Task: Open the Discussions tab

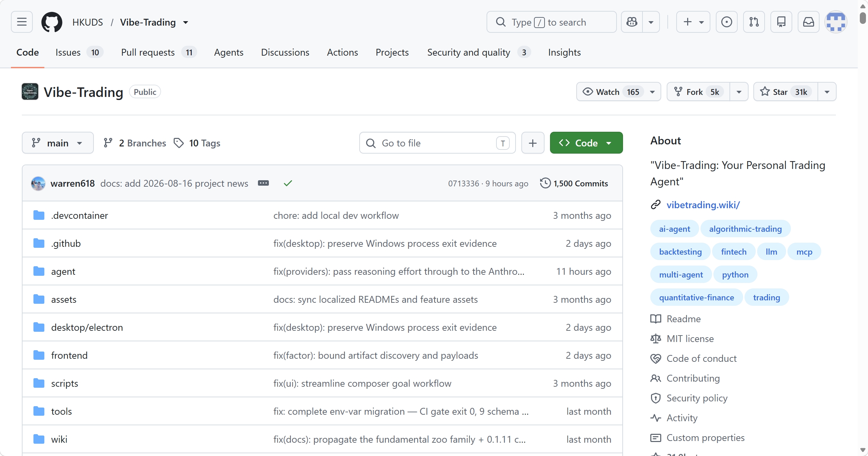Action: click(285, 52)
